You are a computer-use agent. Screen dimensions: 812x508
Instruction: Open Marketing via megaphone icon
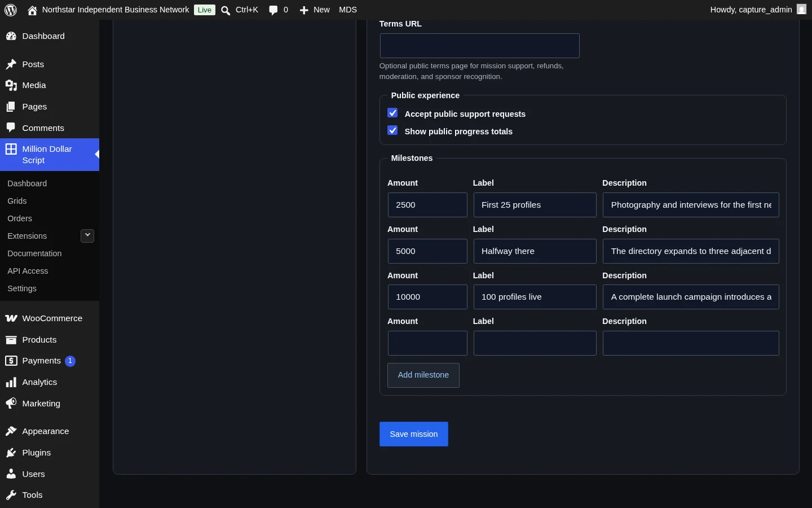click(x=11, y=404)
